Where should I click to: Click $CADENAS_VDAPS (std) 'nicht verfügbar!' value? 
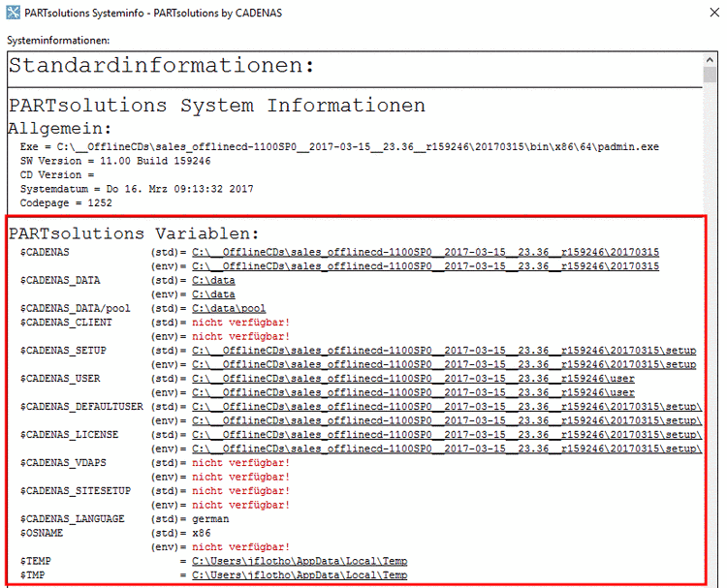[x=240, y=463]
